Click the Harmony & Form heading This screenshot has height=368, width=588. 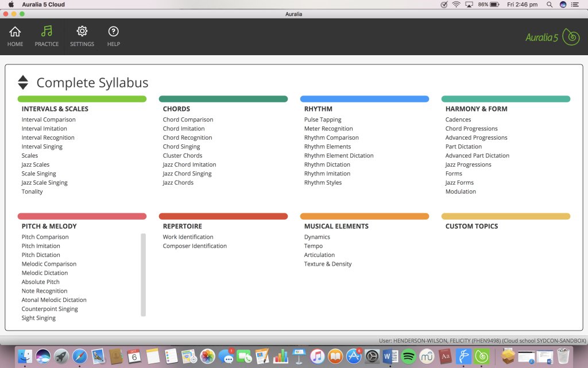[476, 109]
